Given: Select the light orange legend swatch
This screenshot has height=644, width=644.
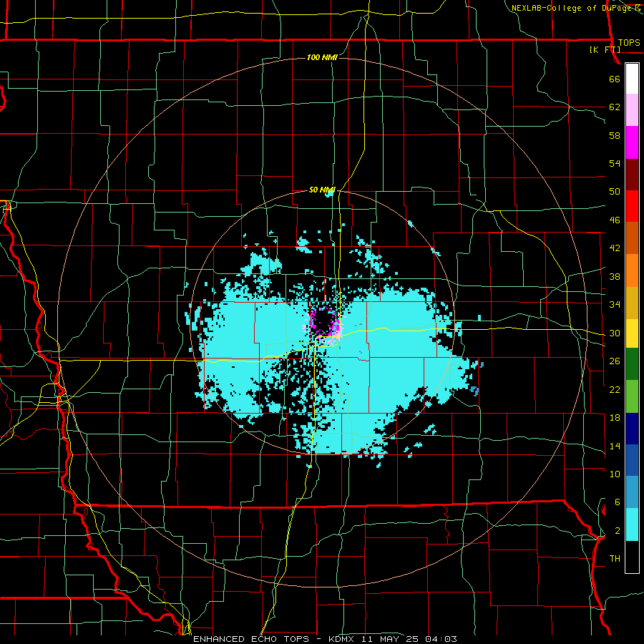Looking at the screenshot, I should (x=632, y=270).
